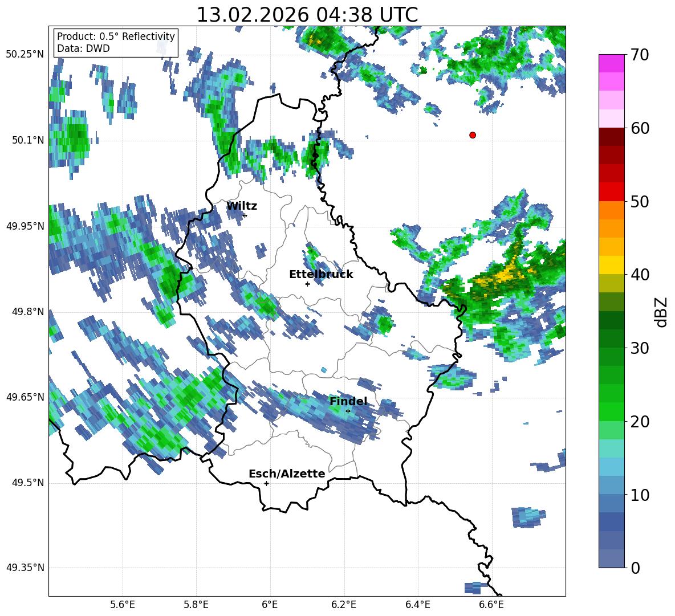
Task: Click the colorbar 20 tick label
Action: click(640, 422)
